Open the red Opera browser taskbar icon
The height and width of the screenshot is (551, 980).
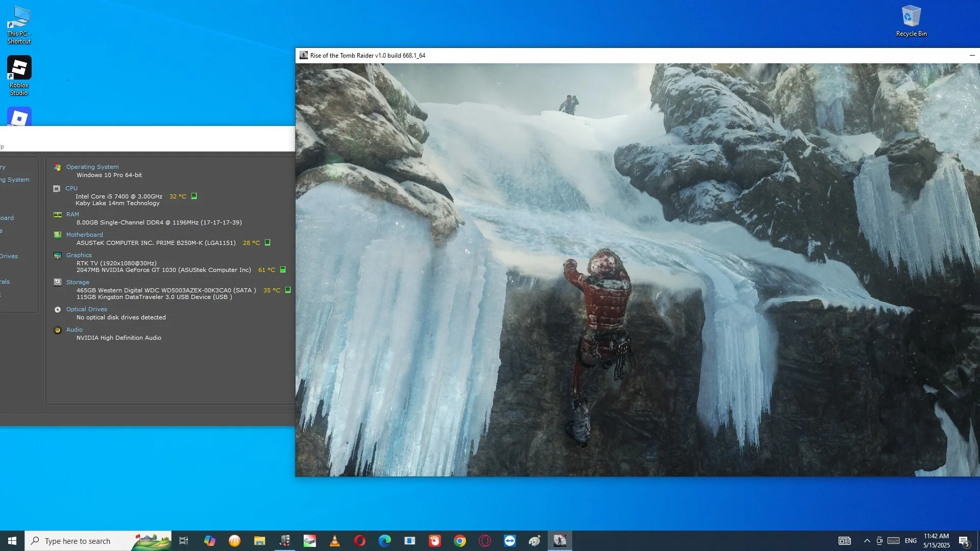click(360, 541)
